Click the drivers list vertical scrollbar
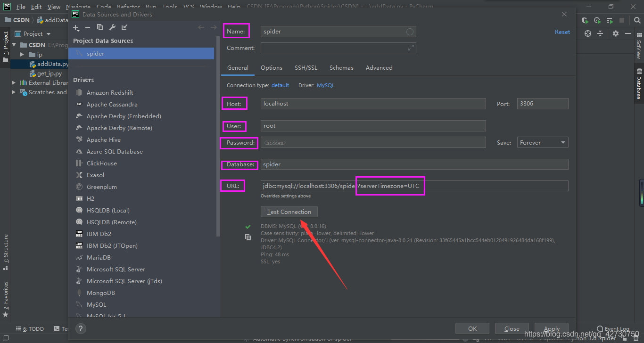 pyautogui.click(x=218, y=137)
